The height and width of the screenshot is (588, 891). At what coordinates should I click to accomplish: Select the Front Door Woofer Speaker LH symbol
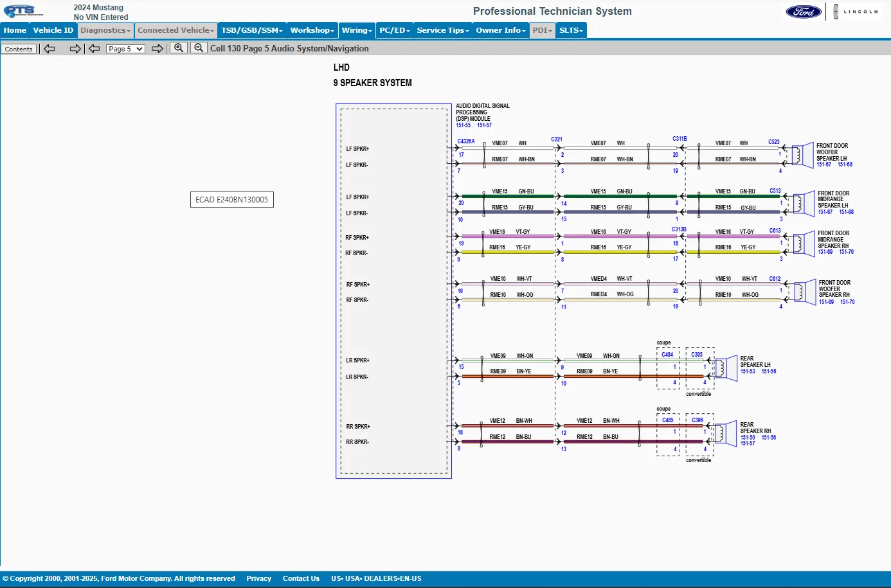[x=803, y=155]
